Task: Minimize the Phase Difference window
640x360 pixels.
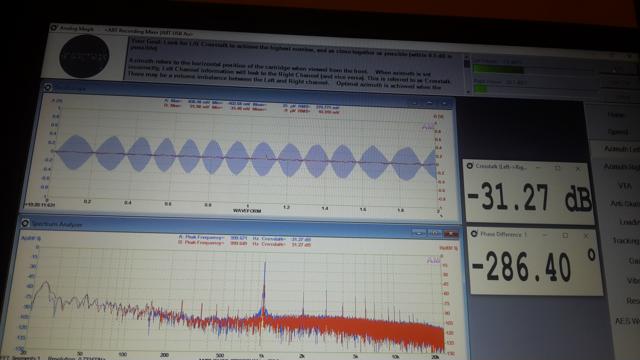Action: click(x=544, y=235)
